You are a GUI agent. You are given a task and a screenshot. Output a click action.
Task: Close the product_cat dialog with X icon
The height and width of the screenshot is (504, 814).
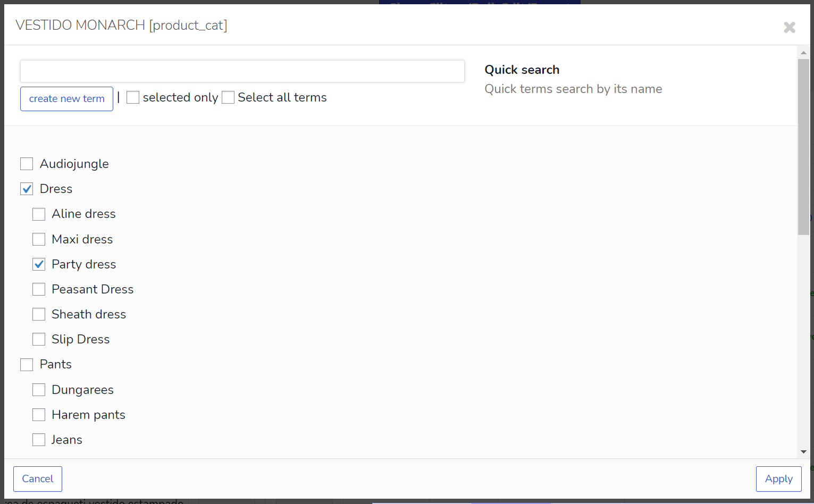click(x=790, y=27)
